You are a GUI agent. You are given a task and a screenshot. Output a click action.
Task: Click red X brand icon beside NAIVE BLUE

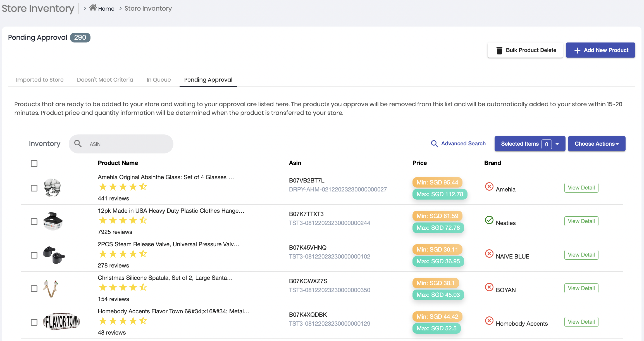(x=489, y=254)
